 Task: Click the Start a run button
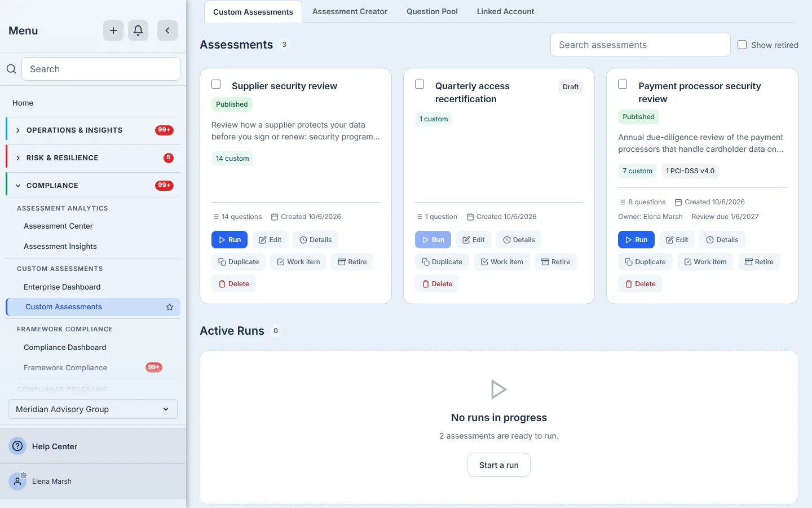tap(499, 465)
